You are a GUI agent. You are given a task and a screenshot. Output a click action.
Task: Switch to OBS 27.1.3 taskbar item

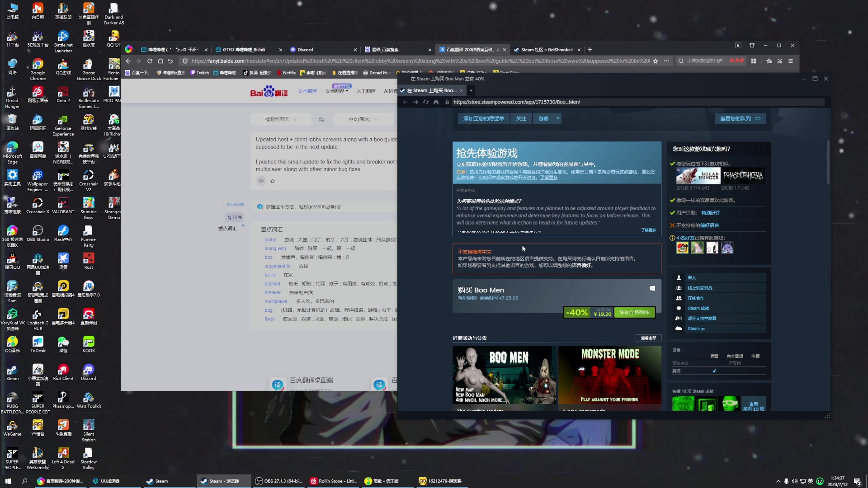pyautogui.click(x=279, y=481)
